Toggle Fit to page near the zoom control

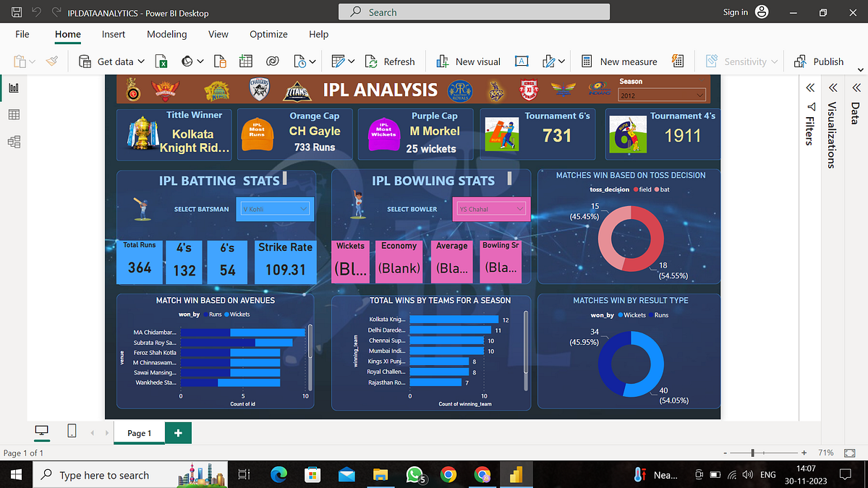(x=848, y=453)
